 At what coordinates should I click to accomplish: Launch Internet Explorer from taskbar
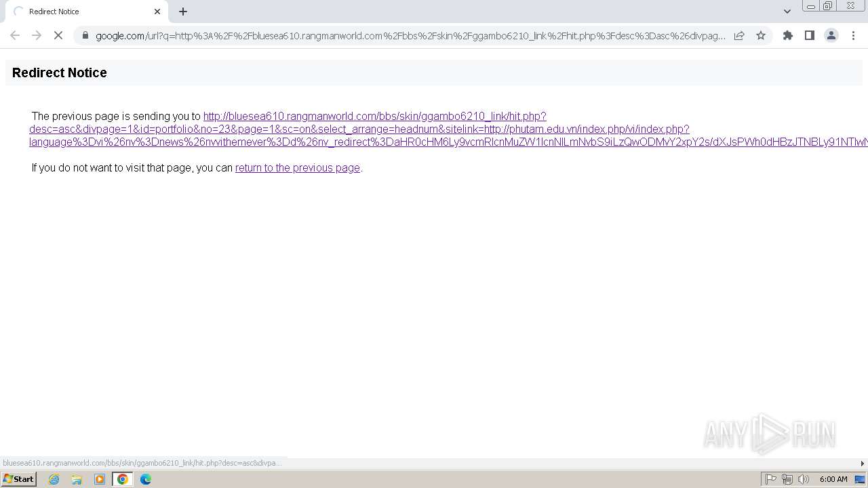click(x=54, y=479)
